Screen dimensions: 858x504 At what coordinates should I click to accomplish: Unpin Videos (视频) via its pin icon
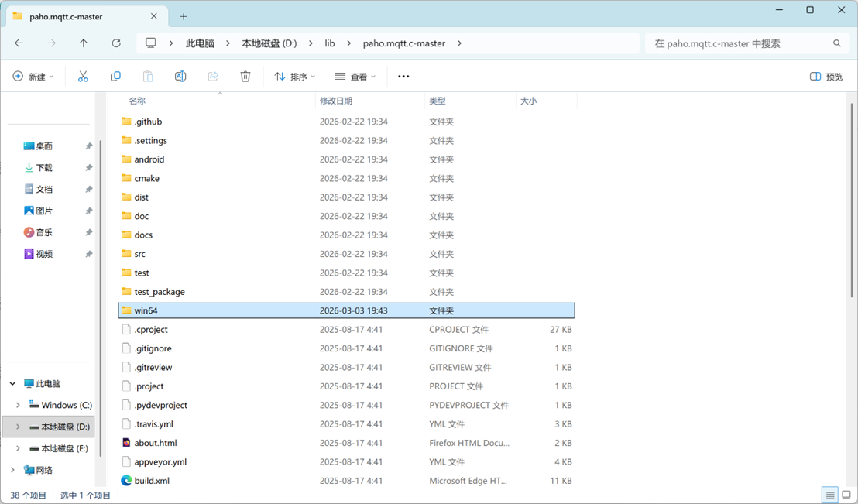click(x=88, y=254)
